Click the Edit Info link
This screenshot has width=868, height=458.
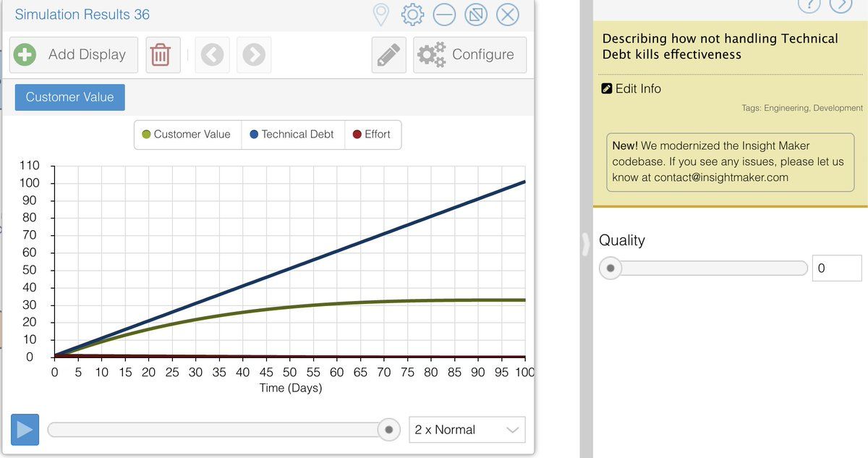coord(631,89)
